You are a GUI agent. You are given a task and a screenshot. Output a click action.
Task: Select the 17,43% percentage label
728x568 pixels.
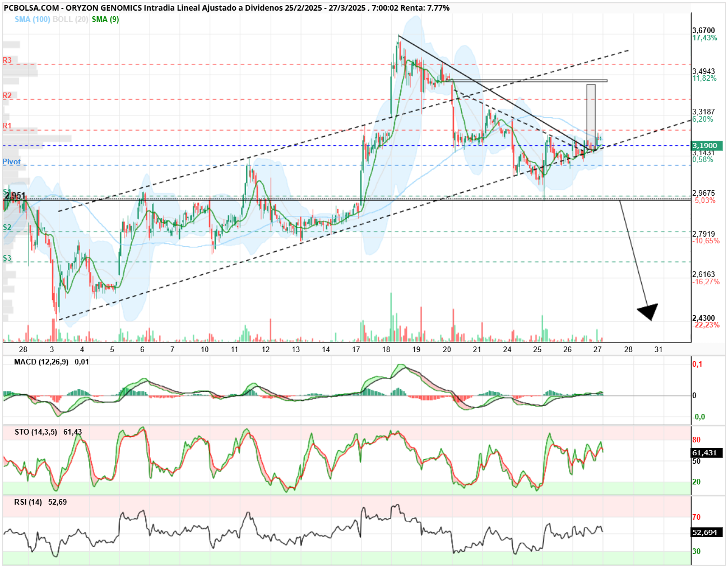point(704,38)
